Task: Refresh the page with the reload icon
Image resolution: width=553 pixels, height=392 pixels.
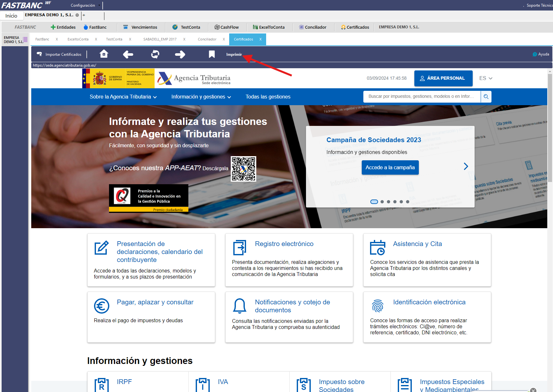Action: pyautogui.click(x=155, y=54)
